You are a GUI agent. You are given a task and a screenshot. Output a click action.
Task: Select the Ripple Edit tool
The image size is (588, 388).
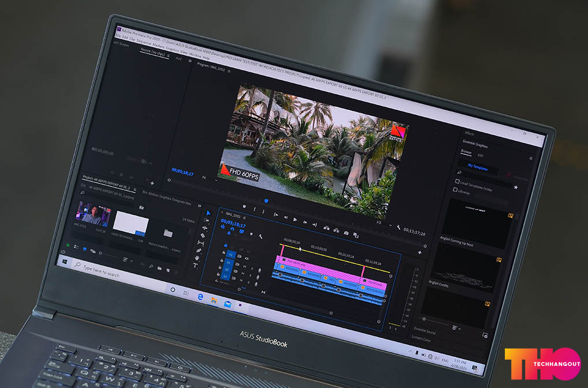coord(204,228)
